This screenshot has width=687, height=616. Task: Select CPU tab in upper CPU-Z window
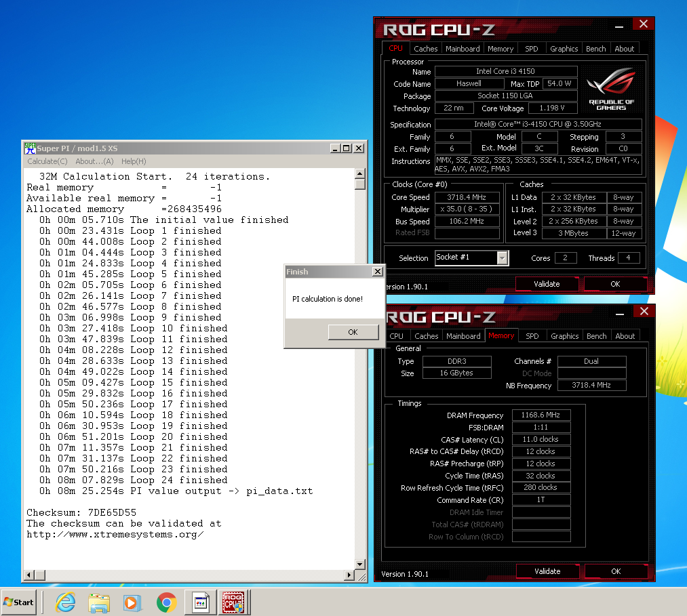point(395,48)
